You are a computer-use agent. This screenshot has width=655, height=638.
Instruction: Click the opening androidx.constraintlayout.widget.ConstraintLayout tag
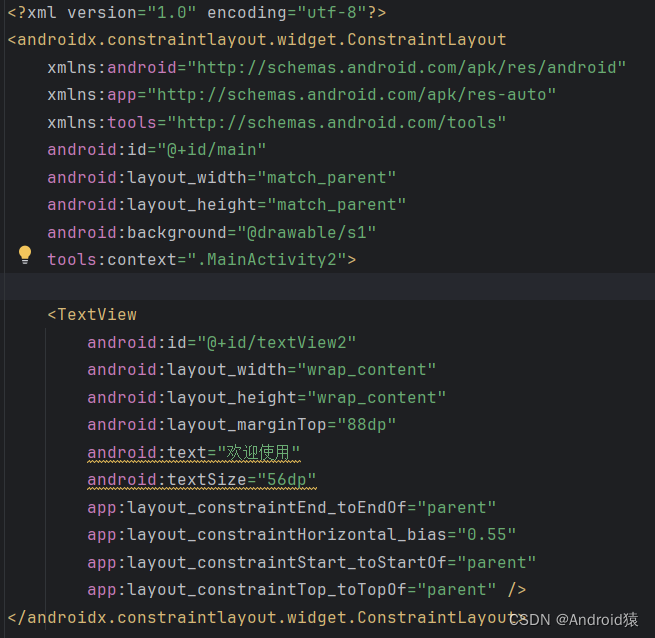click(257, 40)
